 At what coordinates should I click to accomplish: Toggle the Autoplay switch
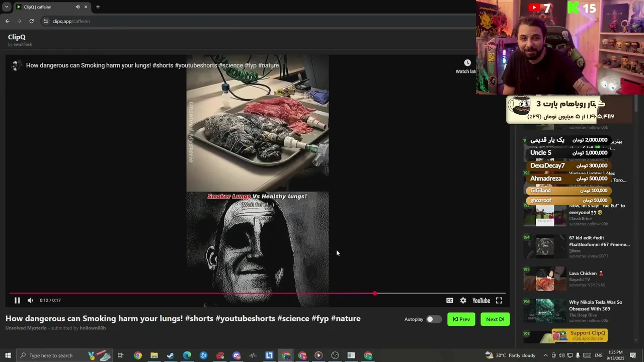coord(433,319)
